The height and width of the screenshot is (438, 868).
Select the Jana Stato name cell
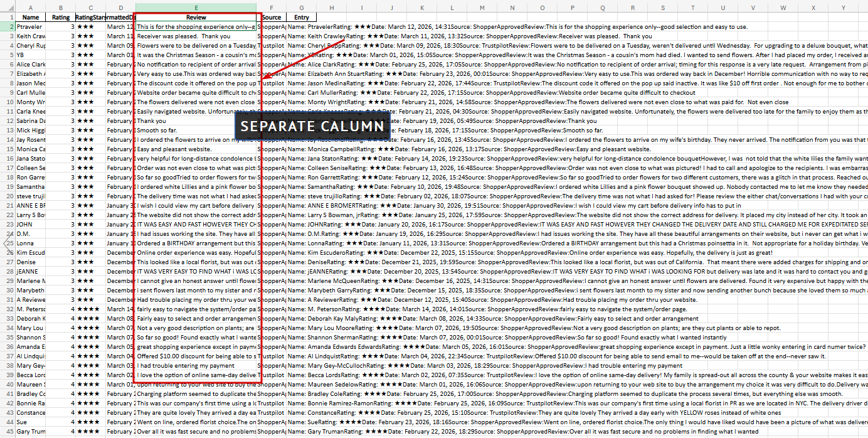(30, 158)
